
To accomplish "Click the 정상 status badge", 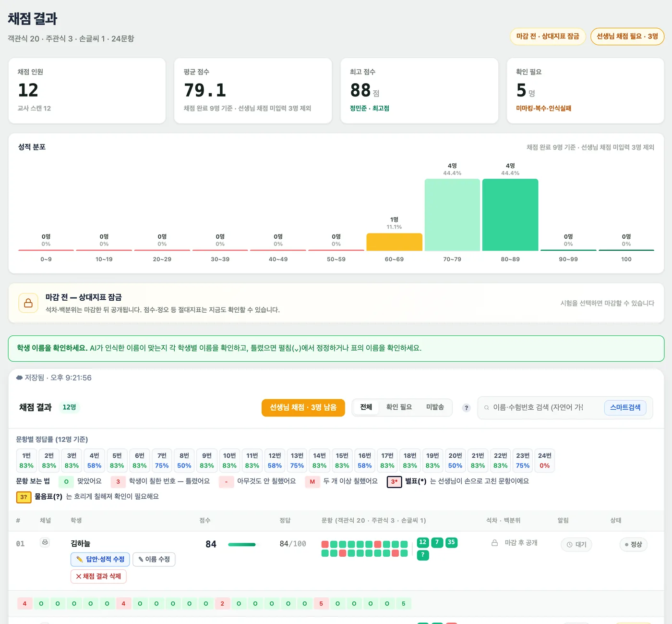I will (633, 544).
